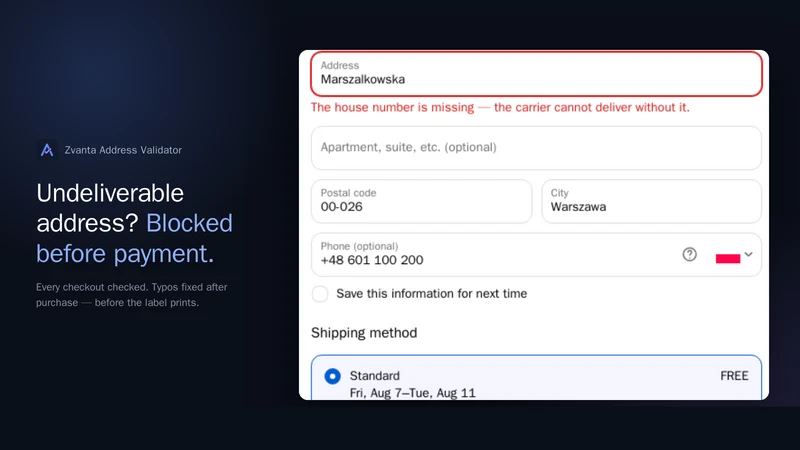The height and width of the screenshot is (450, 800).
Task: Click the Zvanta Address Validator name text
Action: tap(123, 150)
